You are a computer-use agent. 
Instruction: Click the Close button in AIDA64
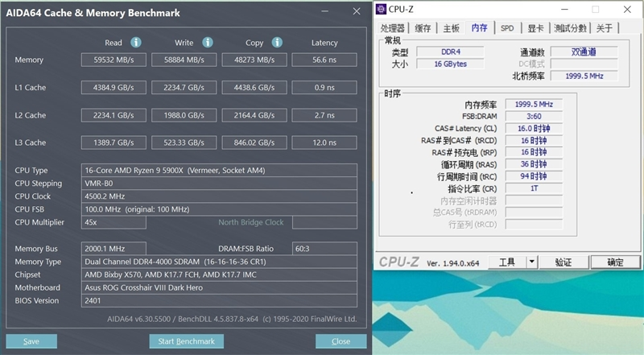click(x=341, y=341)
